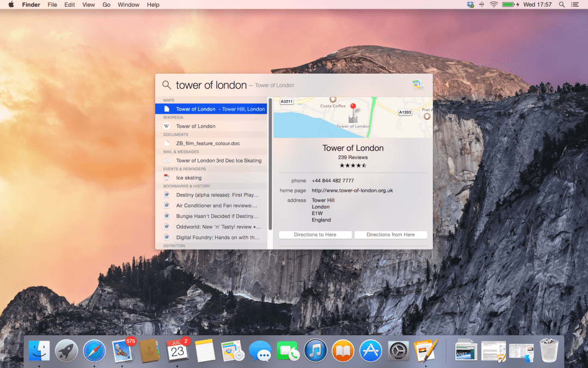Image resolution: width=588 pixels, height=368 pixels.
Task: Open Calendar showing July 23 in Dock
Action: tap(177, 350)
